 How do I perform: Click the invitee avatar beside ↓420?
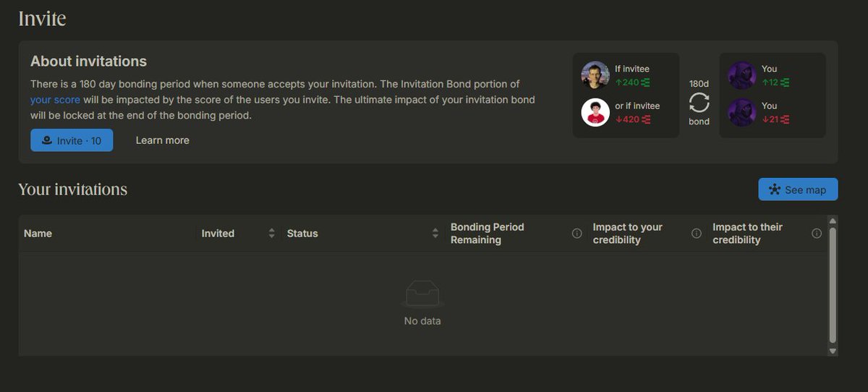pos(595,112)
